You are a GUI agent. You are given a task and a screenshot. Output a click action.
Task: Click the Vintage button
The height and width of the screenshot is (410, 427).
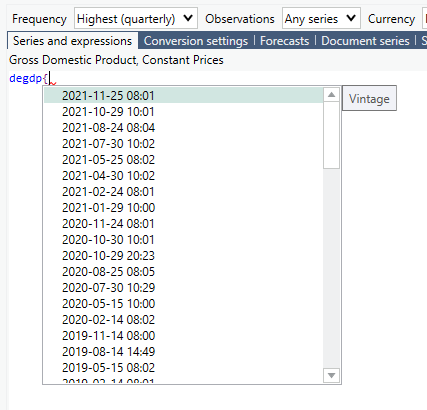pos(369,98)
